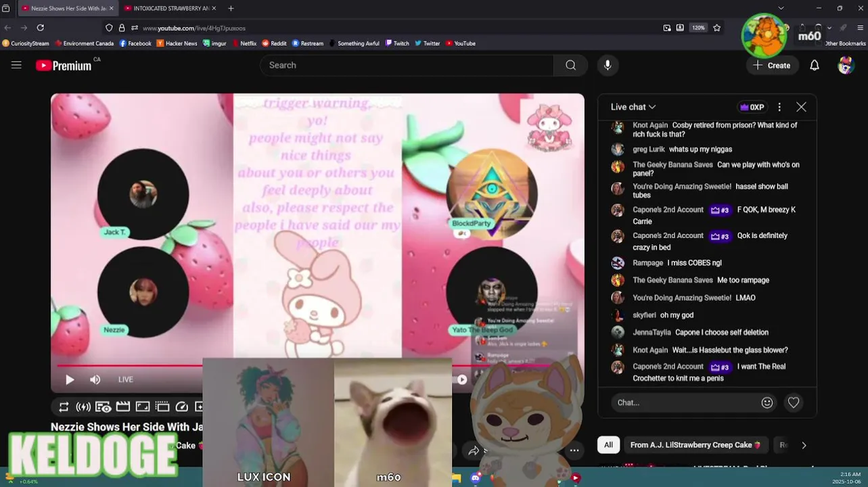Open a new browser tab
868x487 pixels.
coord(231,8)
